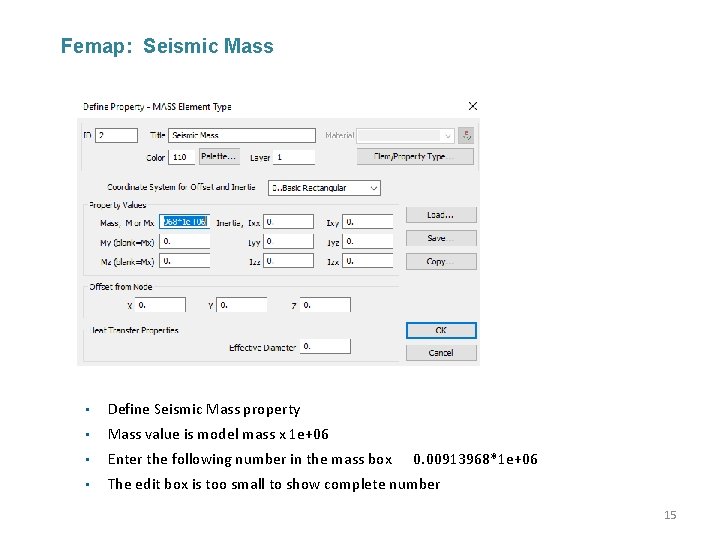The height and width of the screenshot is (540, 720).
Task: Click the Izx inertia field
Action: pos(368,261)
